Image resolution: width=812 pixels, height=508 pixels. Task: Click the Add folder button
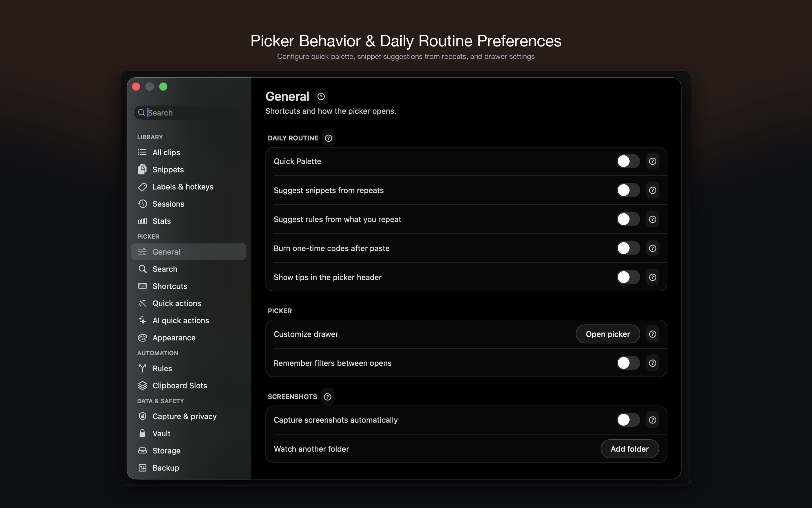[630, 449]
